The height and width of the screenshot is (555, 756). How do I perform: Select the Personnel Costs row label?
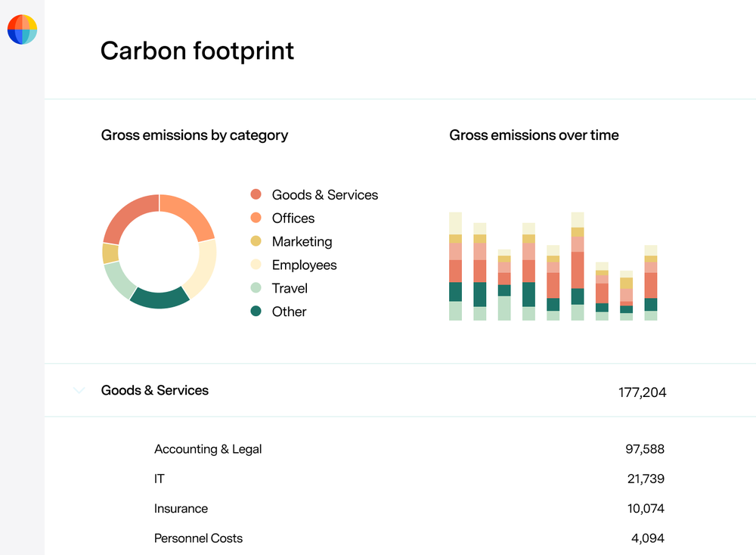pyautogui.click(x=198, y=538)
